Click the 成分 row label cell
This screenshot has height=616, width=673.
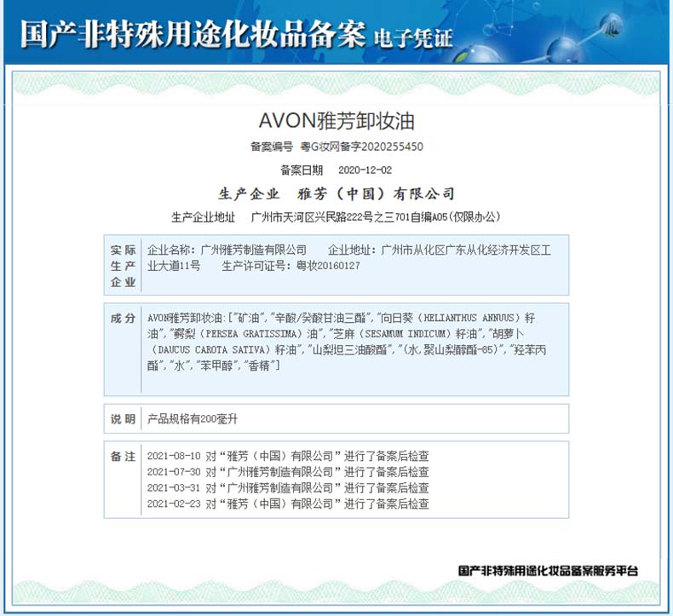(x=123, y=319)
